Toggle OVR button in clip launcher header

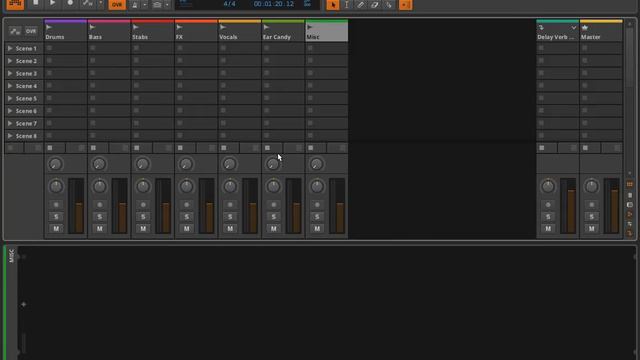(x=31, y=31)
